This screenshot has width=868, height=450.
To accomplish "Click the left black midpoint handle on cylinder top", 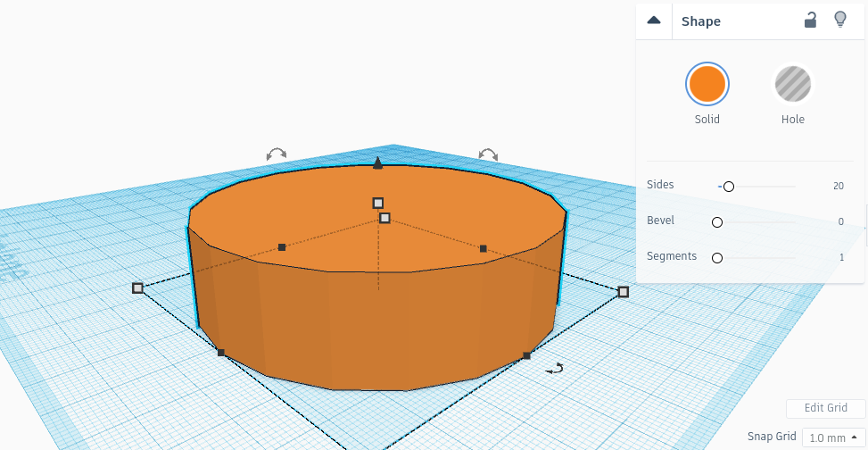I will pos(282,247).
